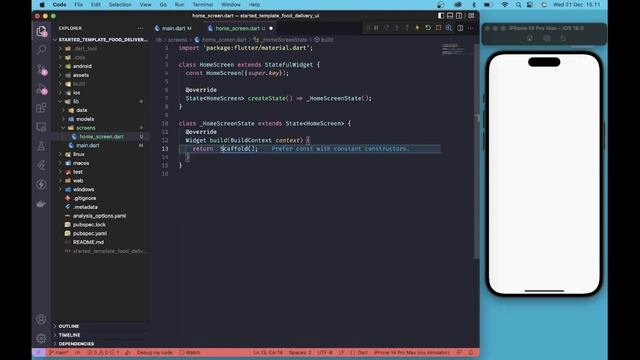Click the green Hot Restart button
Viewport: 640px width, 360px height.
point(428,28)
